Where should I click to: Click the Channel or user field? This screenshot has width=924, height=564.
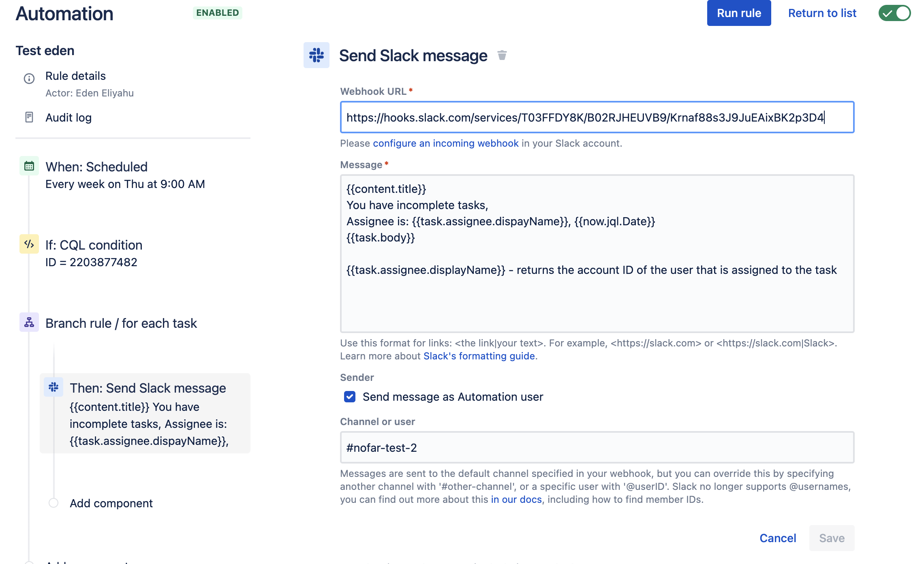click(597, 447)
